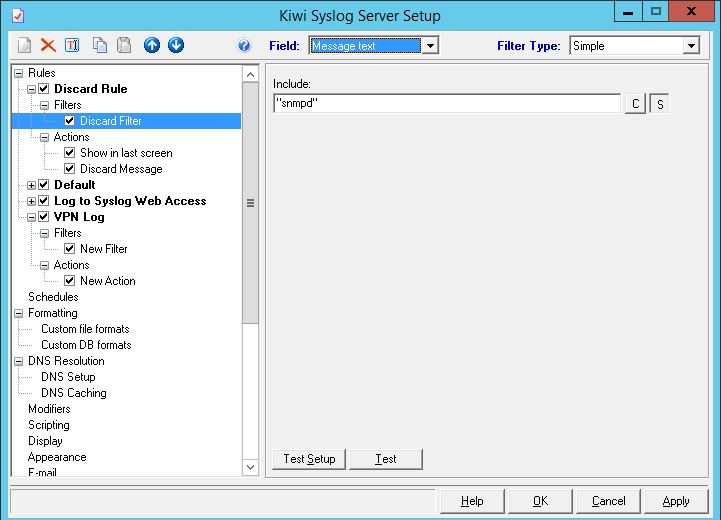Toggle the New Filter checkbox

coord(69,249)
